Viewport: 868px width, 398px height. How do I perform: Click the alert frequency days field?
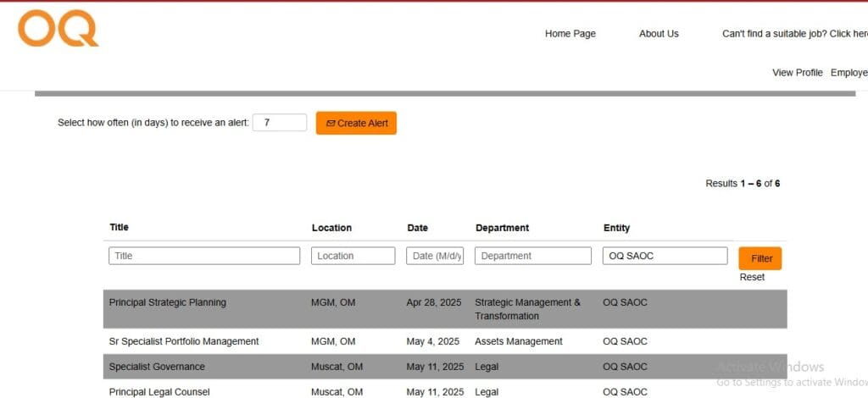tap(280, 123)
